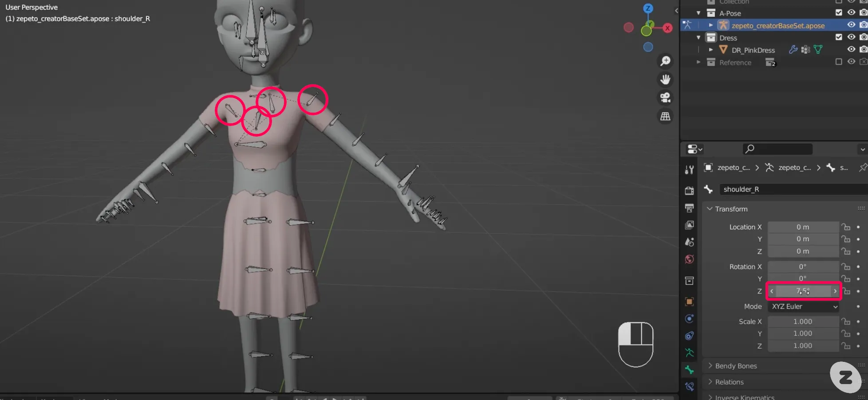Hide DR_PinkDress using its eye icon
This screenshot has width=868, height=400.
click(851, 50)
